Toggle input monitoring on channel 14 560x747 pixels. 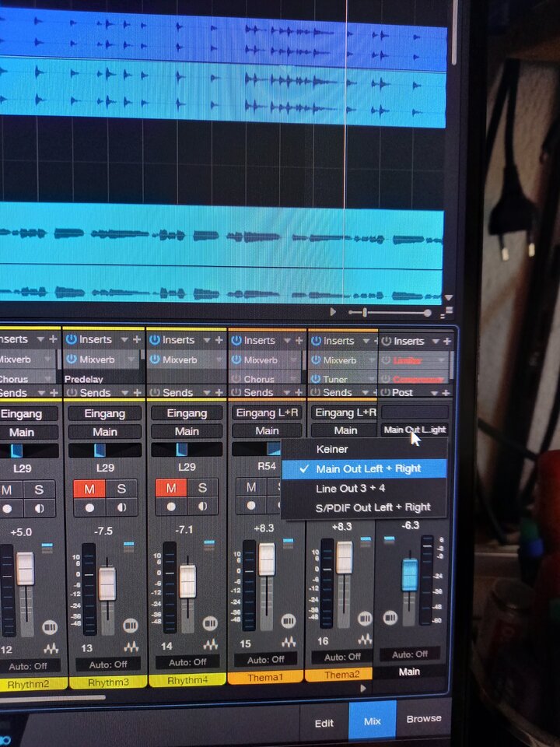click(x=203, y=507)
